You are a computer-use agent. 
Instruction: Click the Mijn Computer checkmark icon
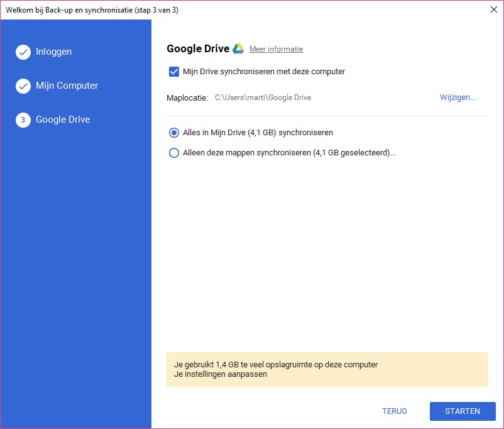23,86
